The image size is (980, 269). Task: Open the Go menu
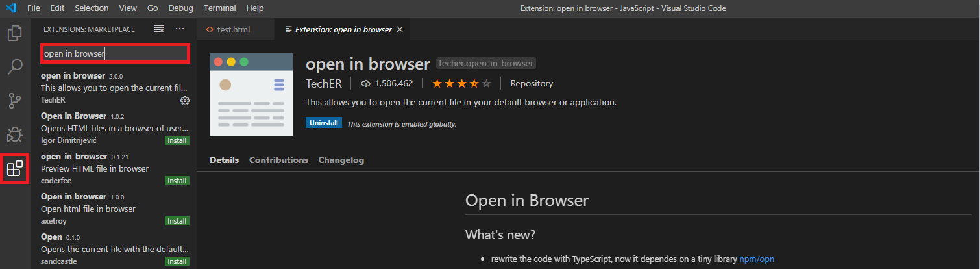click(153, 8)
